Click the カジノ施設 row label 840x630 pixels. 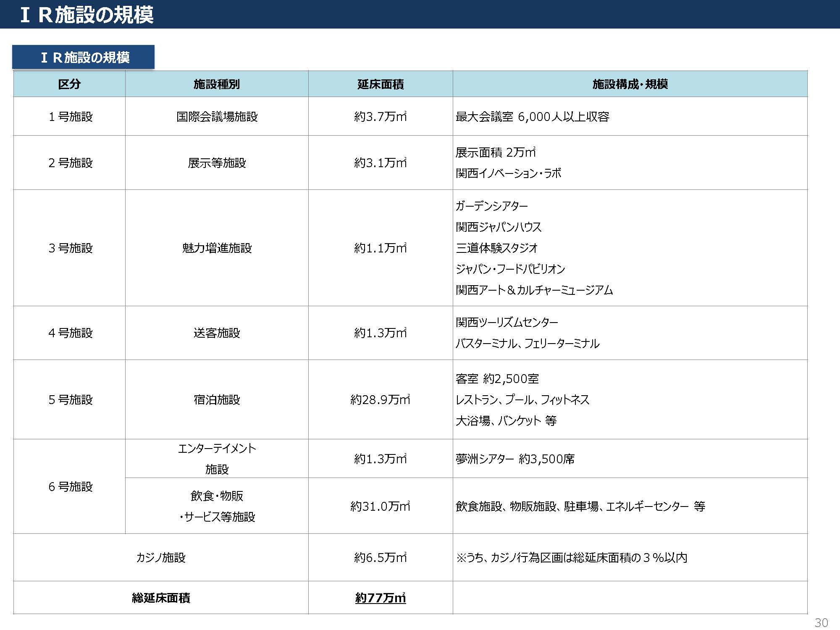pos(160,557)
